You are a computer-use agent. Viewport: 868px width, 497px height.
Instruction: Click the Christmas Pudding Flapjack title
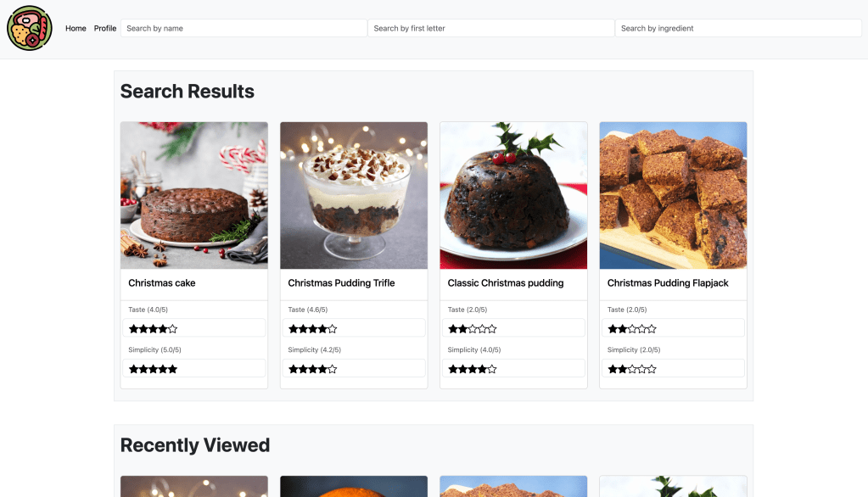click(668, 282)
